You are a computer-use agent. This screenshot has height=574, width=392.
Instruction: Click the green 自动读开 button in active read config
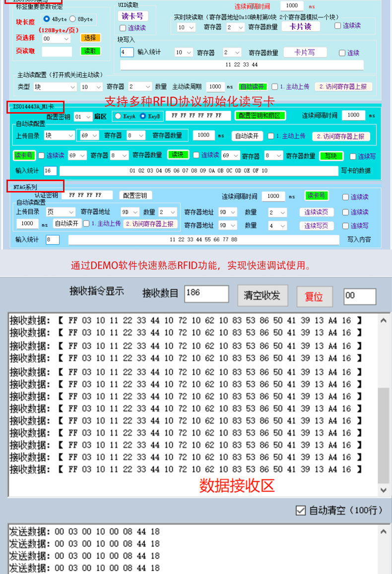point(252,87)
